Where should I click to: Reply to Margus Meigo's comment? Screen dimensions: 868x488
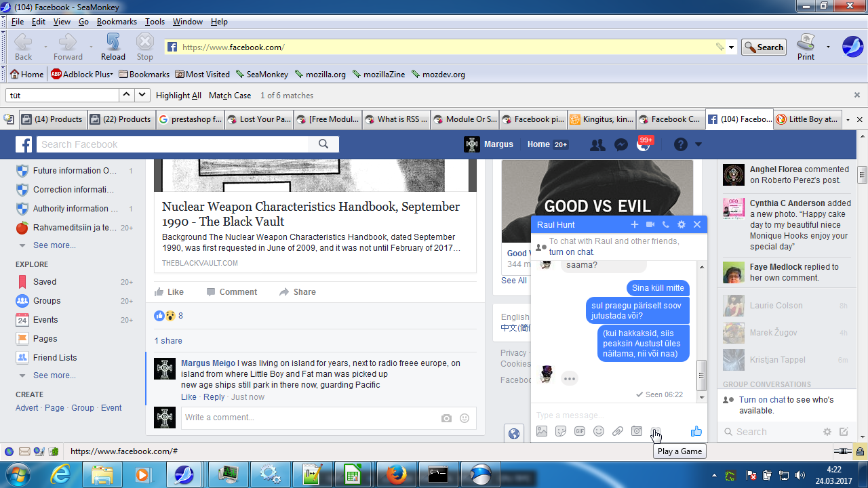pyautogui.click(x=214, y=397)
